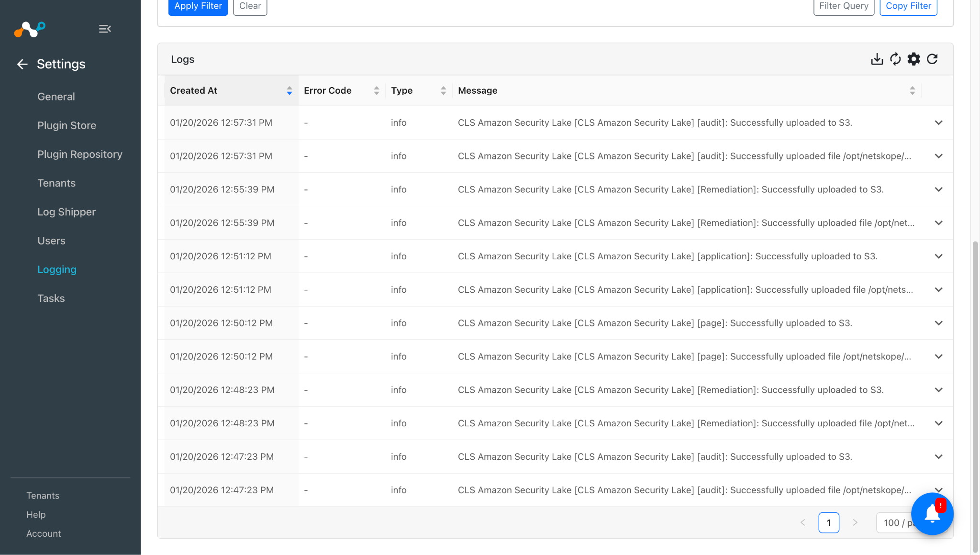
Task: Open Tenants under Settings
Action: click(x=56, y=183)
